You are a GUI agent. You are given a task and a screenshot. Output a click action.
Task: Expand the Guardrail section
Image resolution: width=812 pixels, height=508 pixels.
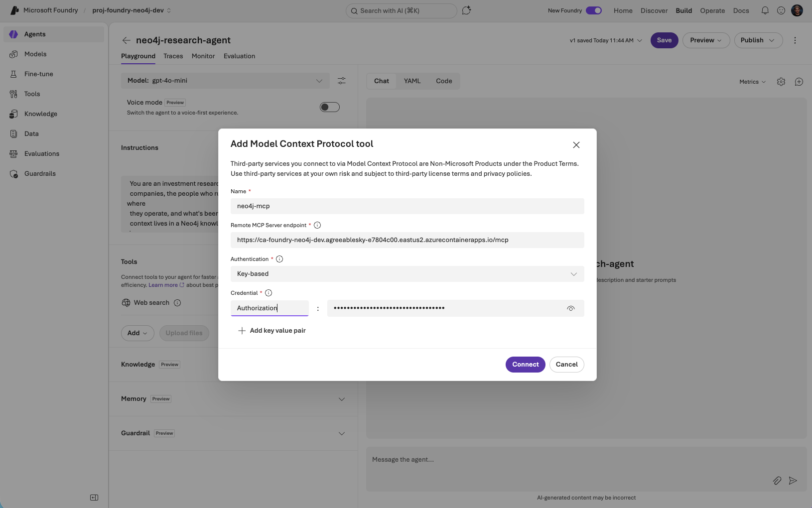tap(342, 433)
